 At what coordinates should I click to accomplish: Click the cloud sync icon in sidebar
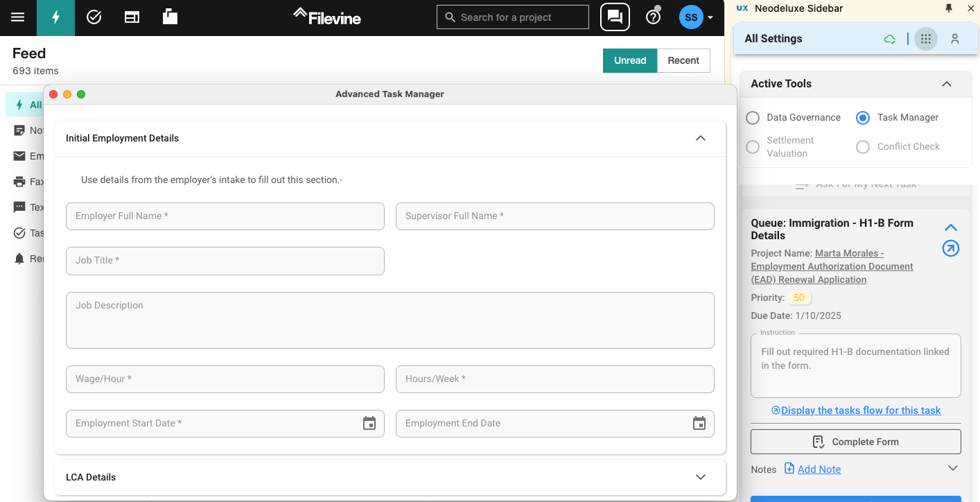tap(890, 39)
